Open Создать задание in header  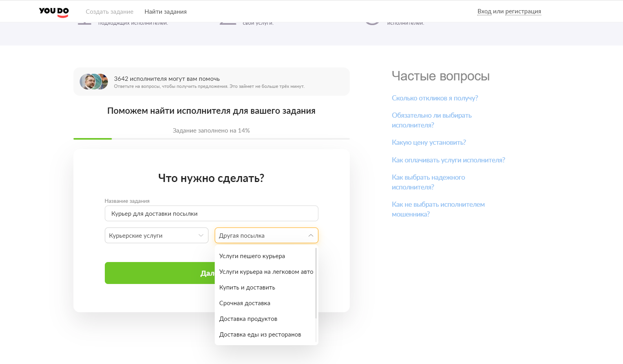(x=110, y=12)
